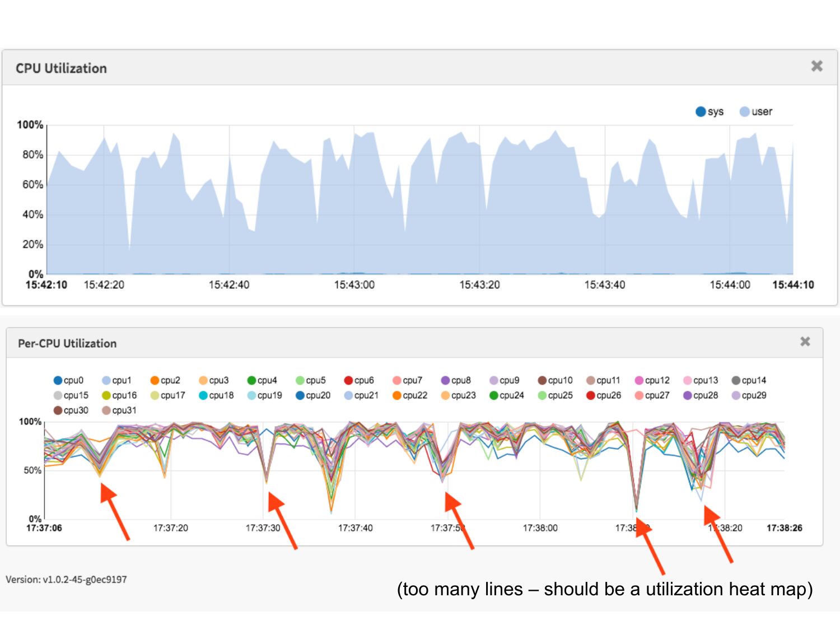Close the CPU Utilization panel
This screenshot has width=840, height=630.
point(816,66)
